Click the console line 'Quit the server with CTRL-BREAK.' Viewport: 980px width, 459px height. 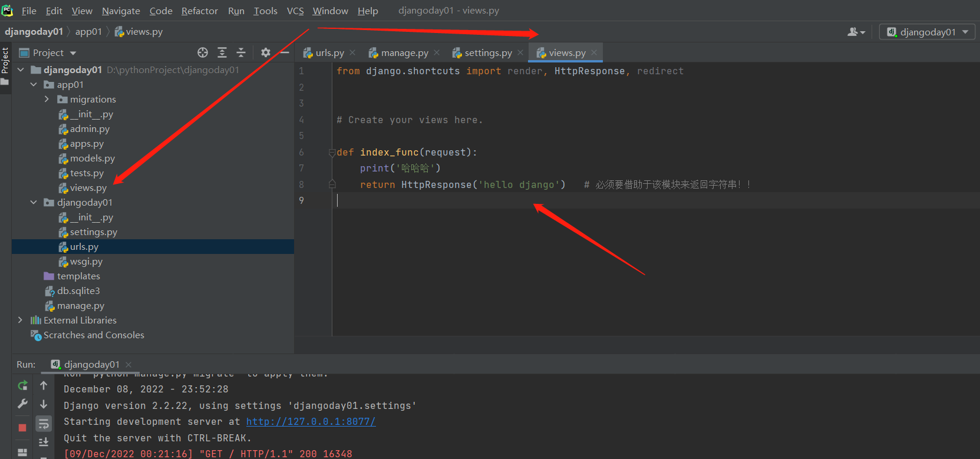[x=157, y=438]
